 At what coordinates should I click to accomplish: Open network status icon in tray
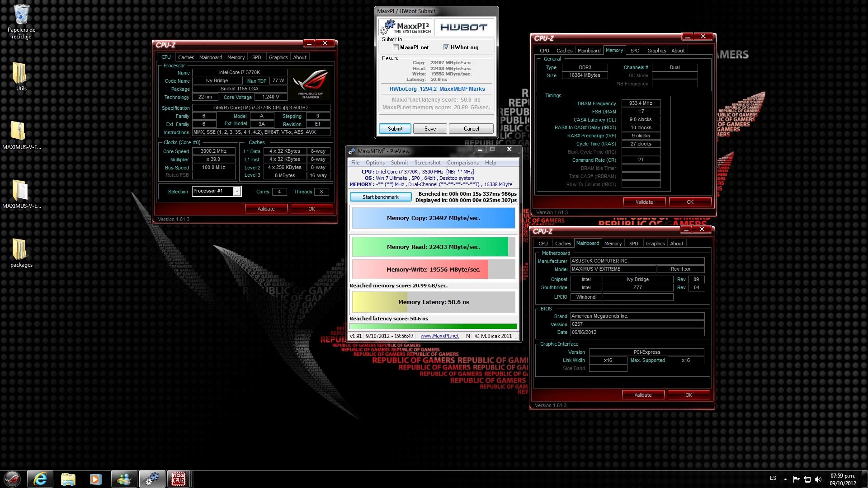(x=807, y=479)
